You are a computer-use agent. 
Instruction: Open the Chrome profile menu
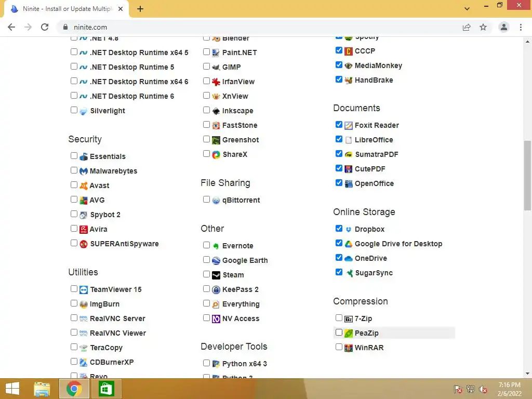coord(504,27)
